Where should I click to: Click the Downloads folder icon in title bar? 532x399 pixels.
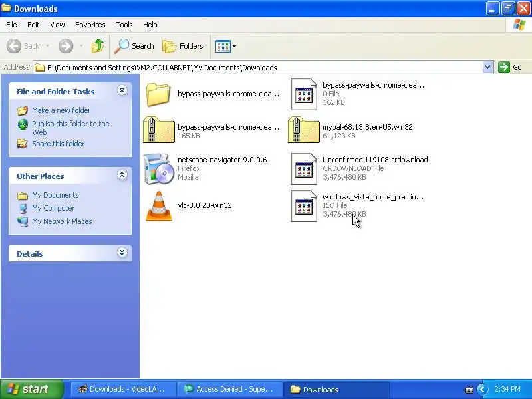coord(6,8)
